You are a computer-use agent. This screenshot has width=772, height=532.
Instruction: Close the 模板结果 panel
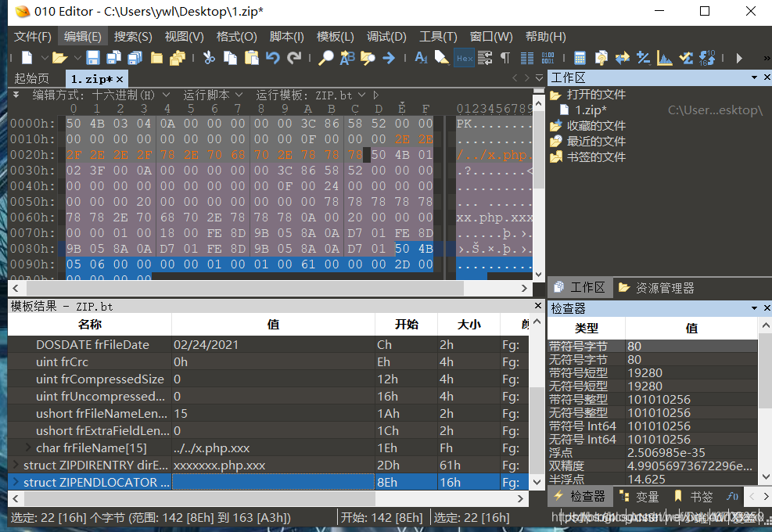pos(538,306)
